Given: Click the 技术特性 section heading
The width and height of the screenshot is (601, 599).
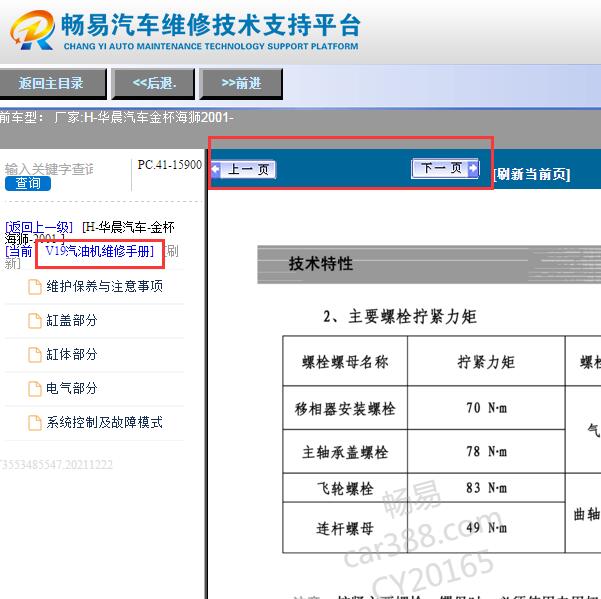Looking at the screenshot, I should tap(320, 264).
